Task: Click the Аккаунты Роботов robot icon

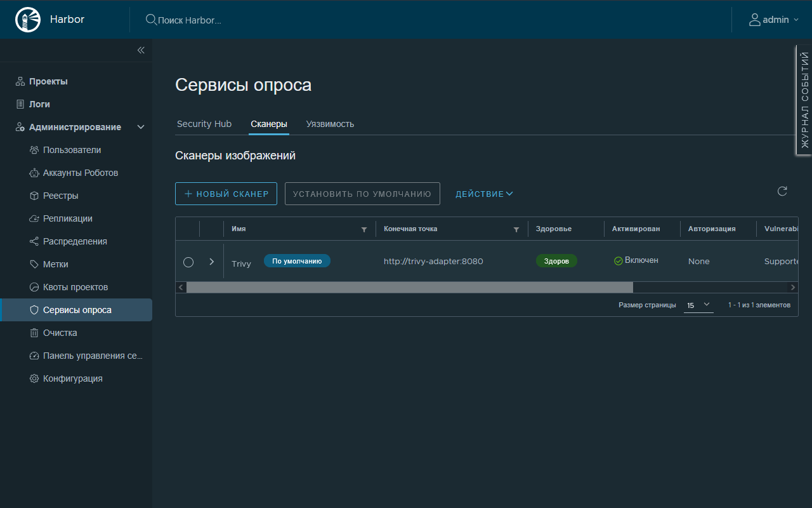Action: pos(34,173)
